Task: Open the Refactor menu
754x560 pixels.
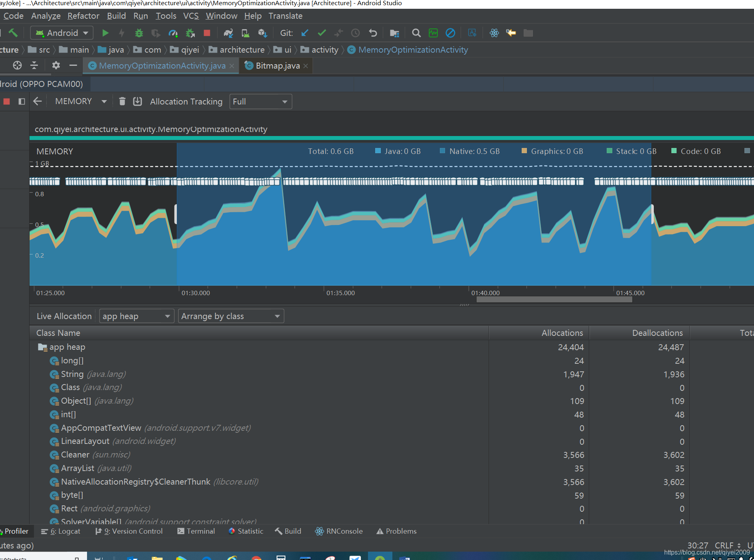Action: pyautogui.click(x=83, y=16)
